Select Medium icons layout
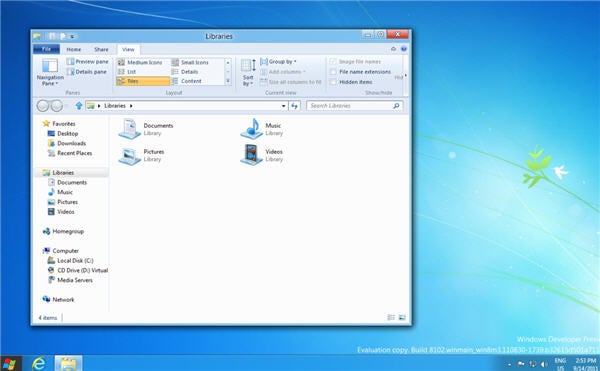 coord(140,62)
